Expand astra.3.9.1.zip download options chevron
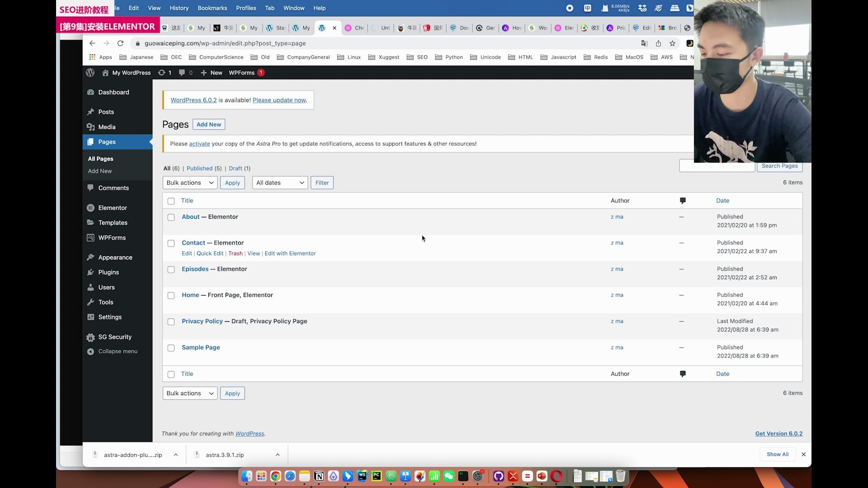Screen dimensions: 868x488 pyautogui.click(x=278, y=455)
